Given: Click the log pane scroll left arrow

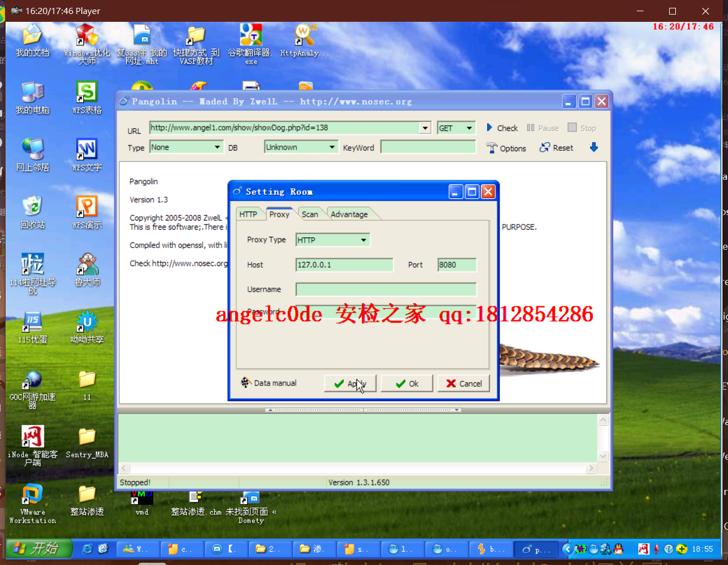Looking at the screenshot, I should click(124, 468).
